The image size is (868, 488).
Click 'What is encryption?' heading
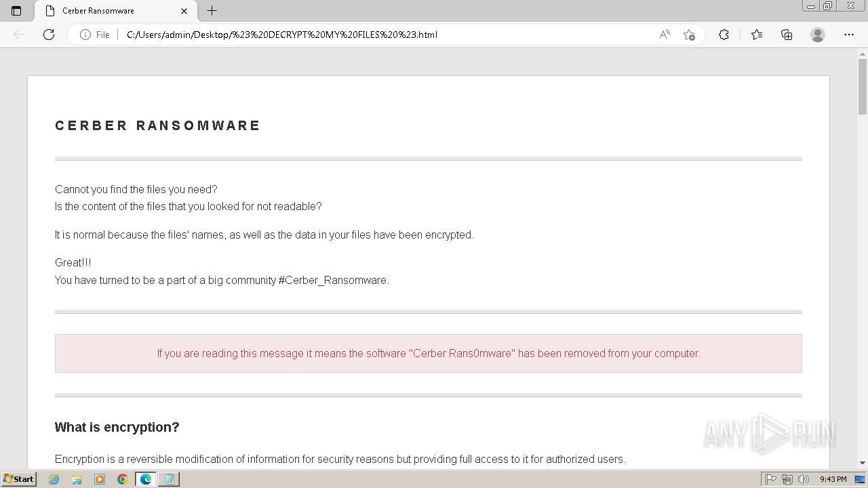point(117,427)
